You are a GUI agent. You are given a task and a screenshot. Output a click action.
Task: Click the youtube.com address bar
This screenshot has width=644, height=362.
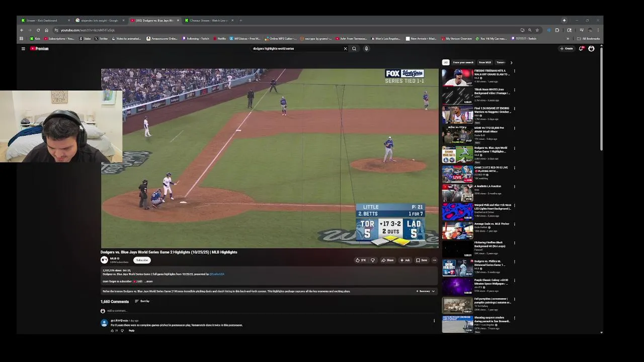tap(287, 30)
